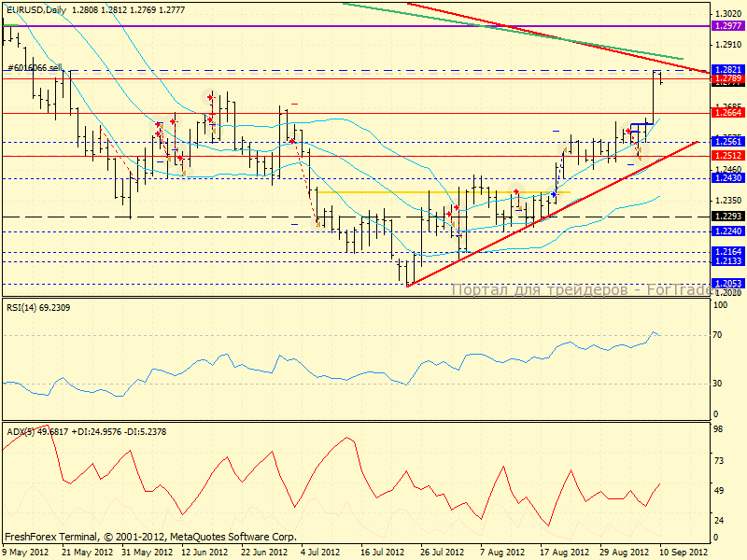Click the black 1.2293 price level tag
Screen dimensions: 747x560
[x=726, y=217]
